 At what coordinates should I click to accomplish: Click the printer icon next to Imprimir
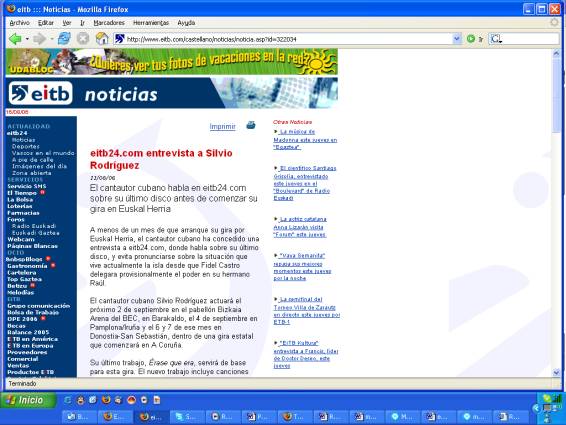click(x=251, y=125)
